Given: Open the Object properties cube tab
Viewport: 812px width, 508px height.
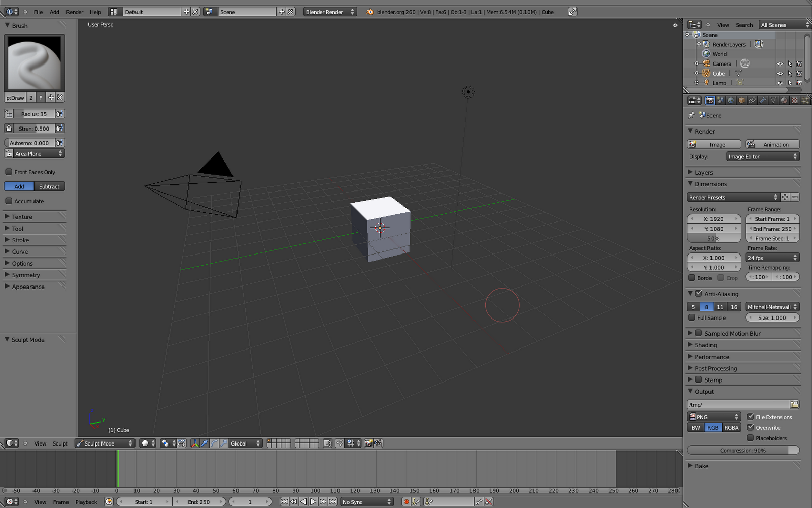Looking at the screenshot, I should (741, 100).
